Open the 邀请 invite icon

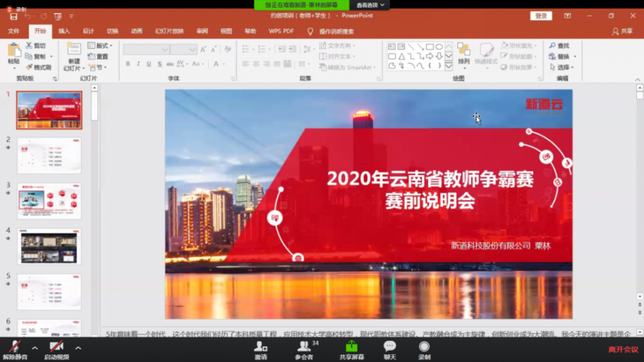click(260, 346)
